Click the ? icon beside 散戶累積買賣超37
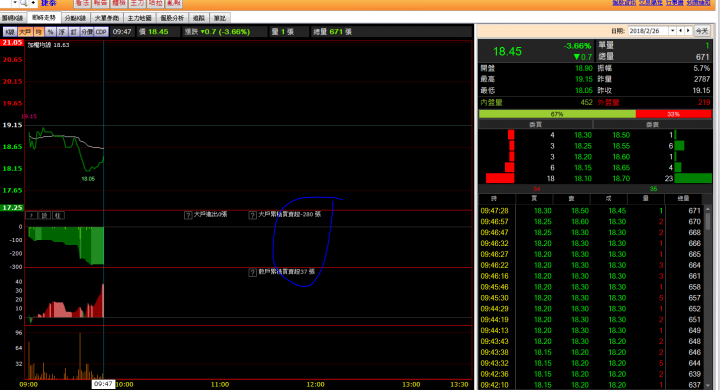The width and height of the screenshot is (720, 390). (x=253, y=273)
